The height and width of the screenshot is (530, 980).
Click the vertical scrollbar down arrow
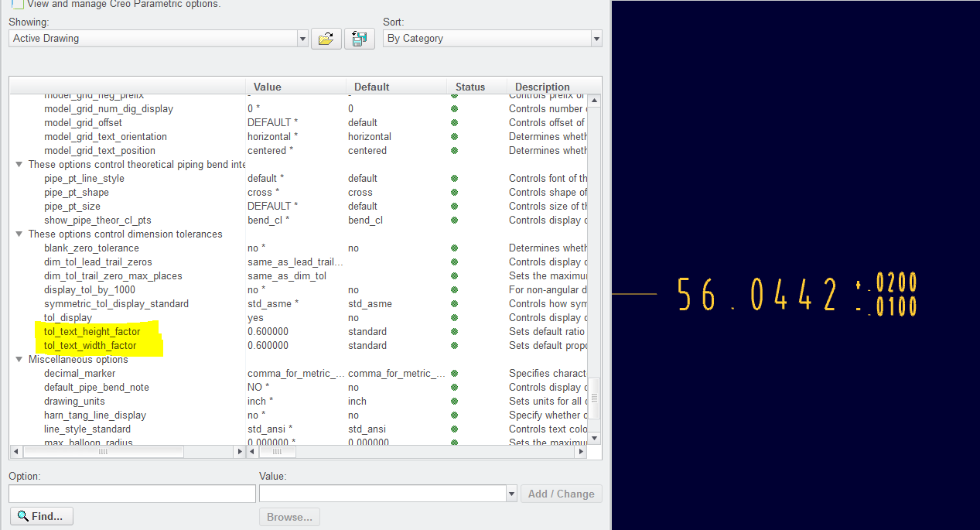click(x=594, y=438)
